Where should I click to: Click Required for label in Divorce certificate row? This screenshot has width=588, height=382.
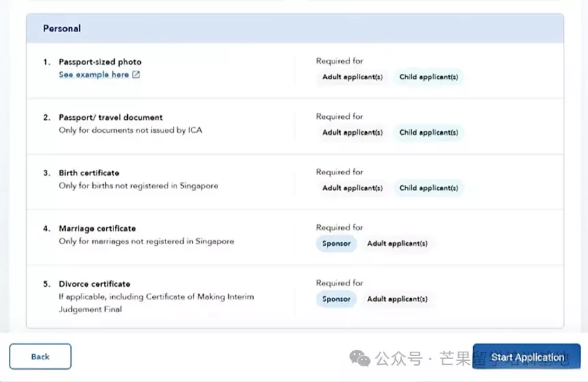(339, 283)
